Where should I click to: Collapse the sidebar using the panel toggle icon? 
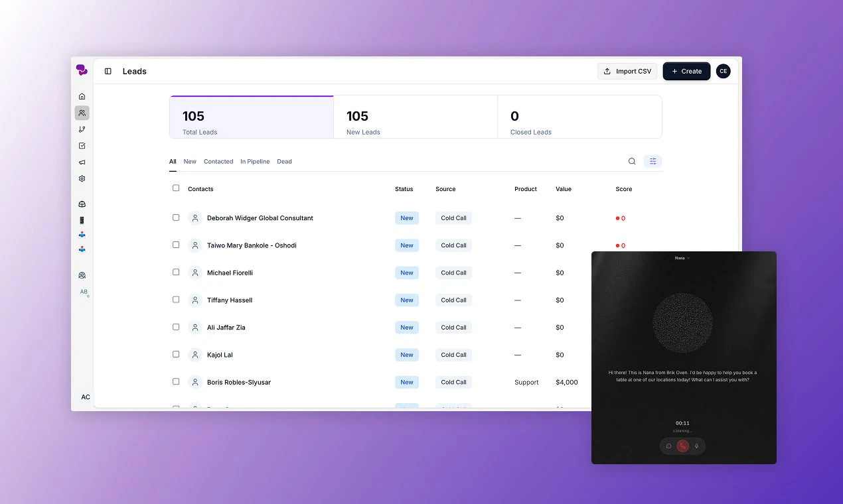pyautogui.click(x=108, y=71)
